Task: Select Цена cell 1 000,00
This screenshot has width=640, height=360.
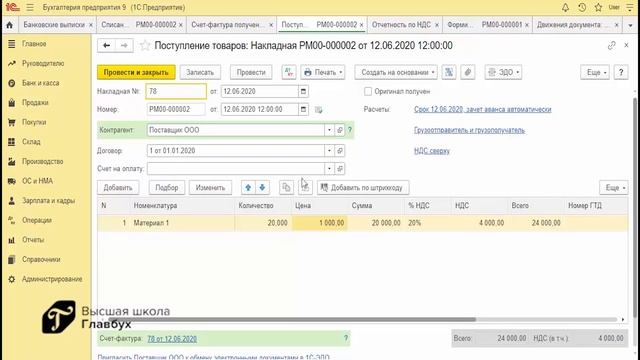Action: coord(319,223)
